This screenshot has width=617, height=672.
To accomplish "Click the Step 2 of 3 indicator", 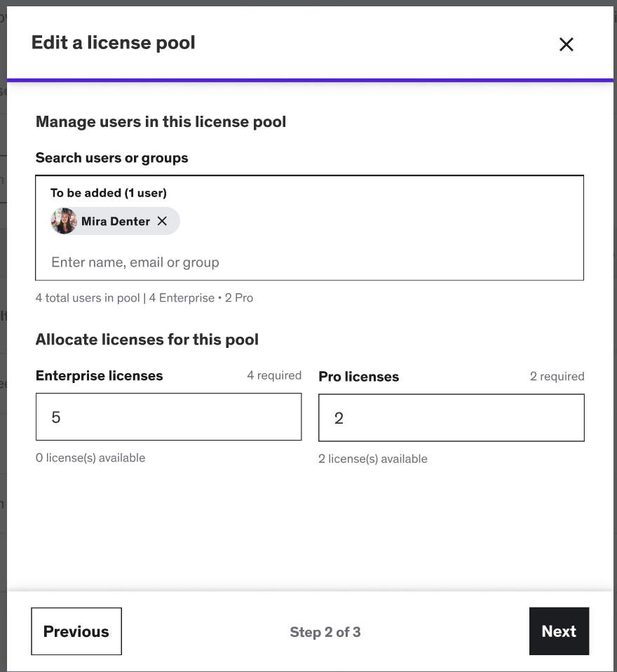I will (325, 632).
